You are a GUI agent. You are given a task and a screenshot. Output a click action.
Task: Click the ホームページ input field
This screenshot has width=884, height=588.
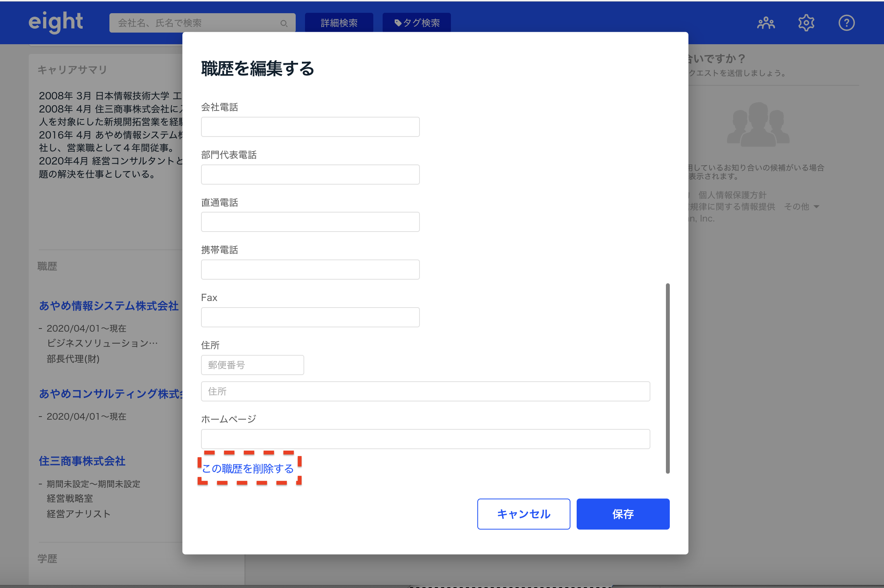pyautogui.click(x=425, y=439)
